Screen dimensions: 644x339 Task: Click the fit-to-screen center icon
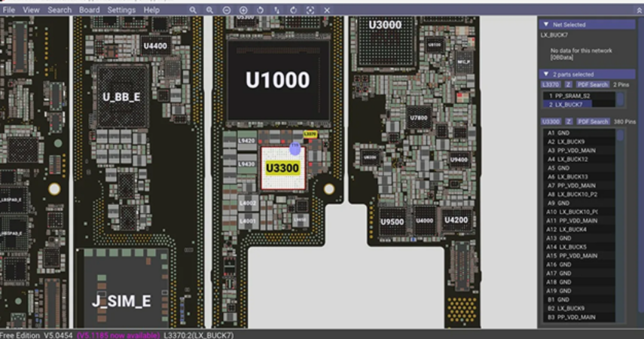pyautogui.click(x=310, y=10)
